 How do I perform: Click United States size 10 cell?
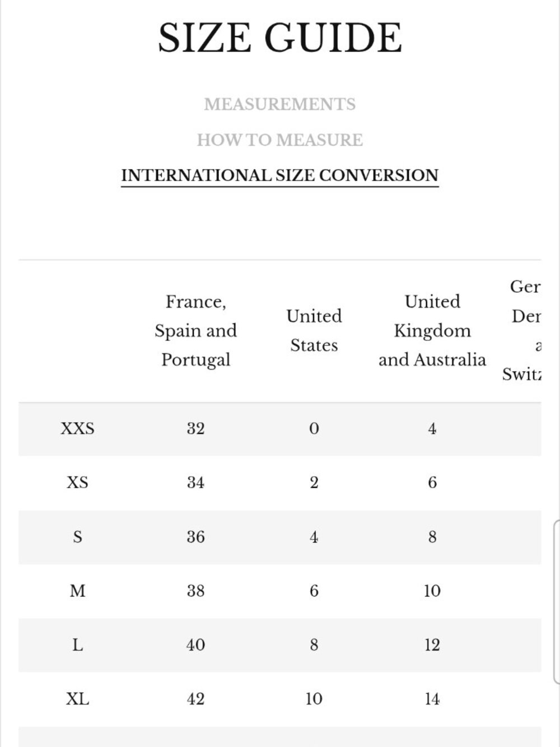[314, 699]
